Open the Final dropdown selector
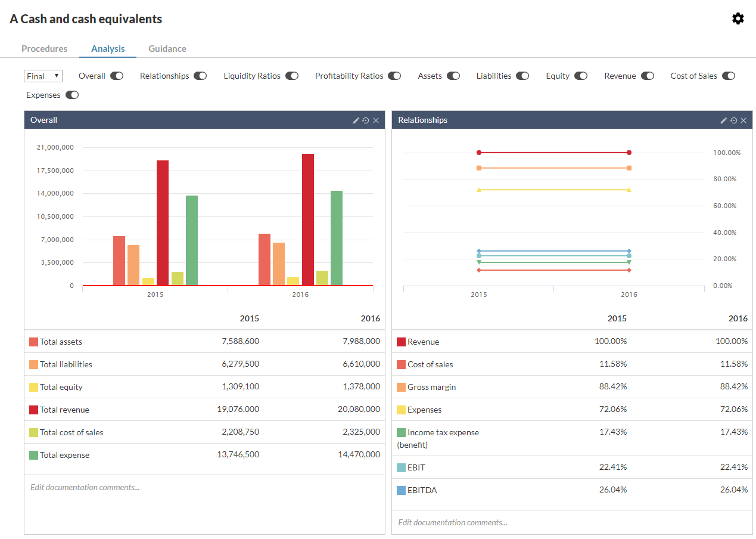 [x=42, y=76]
